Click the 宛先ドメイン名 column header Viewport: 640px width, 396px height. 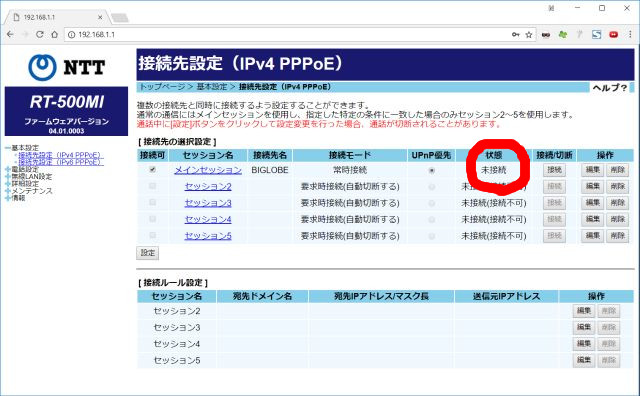(262, 296)
